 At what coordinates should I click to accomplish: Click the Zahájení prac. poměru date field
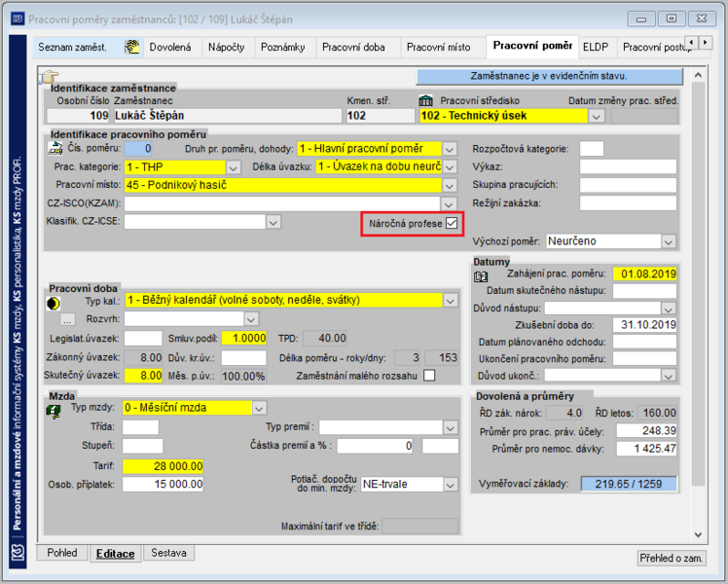point(644,274)
